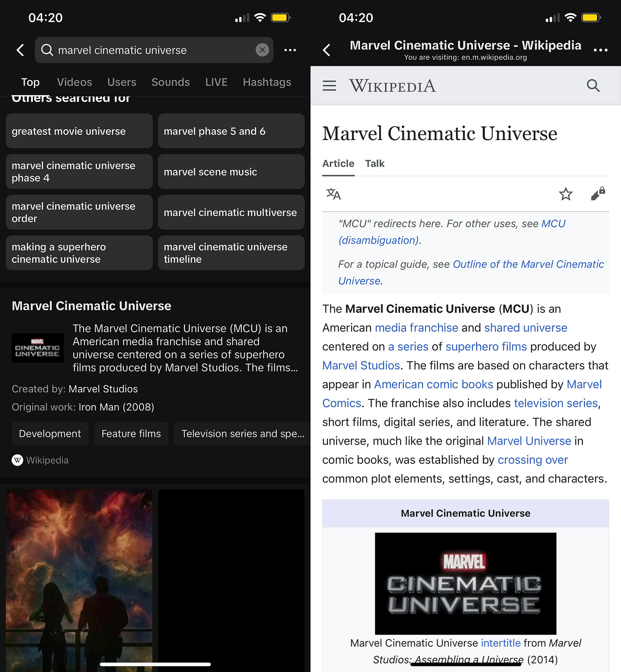Tap the Wikipedia search magnifier icon
This screenshot has width=621, height=672.
(593, 86)
